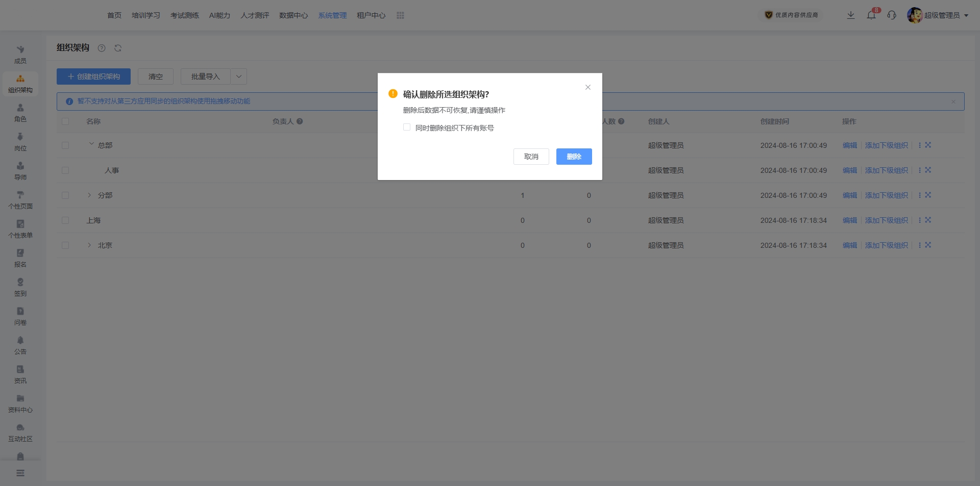The width and height of the screenshot is (980, 486).
Task: Click the notification bell icon
Action: (871, 15)
